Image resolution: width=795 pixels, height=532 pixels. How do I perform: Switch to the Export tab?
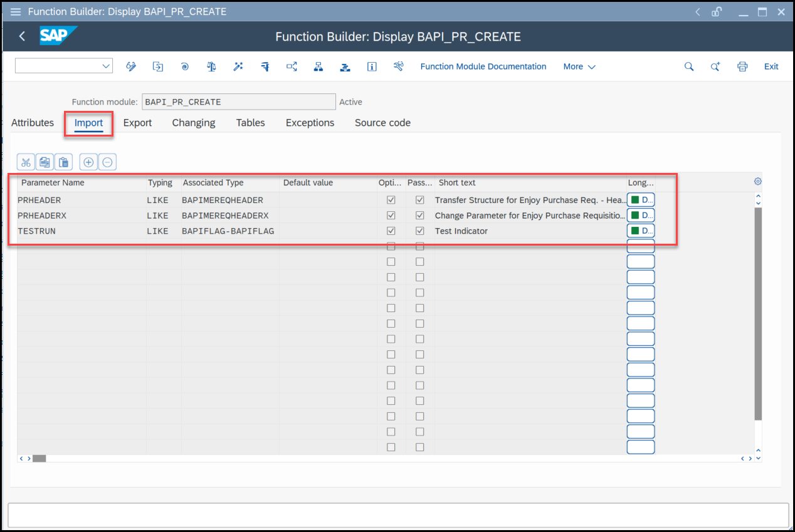coord(137,123)
